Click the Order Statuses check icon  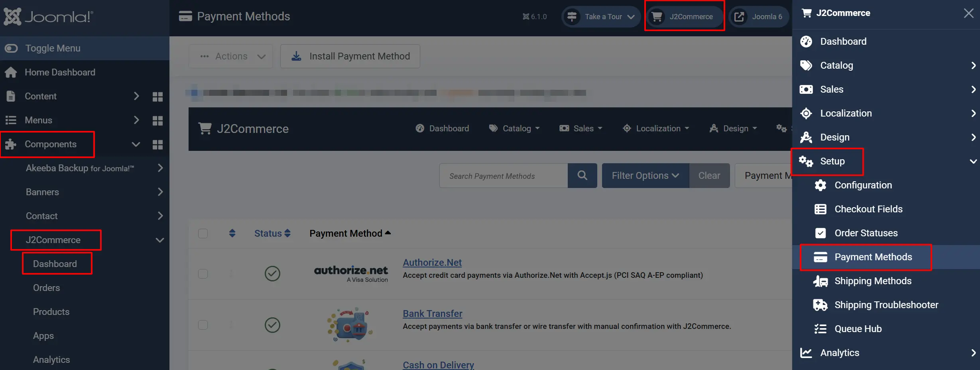coord(821,233)
